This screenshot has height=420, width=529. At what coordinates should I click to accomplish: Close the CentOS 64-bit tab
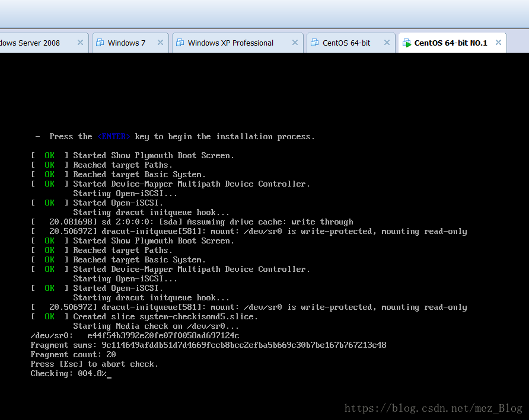click(x=387, y=43)
